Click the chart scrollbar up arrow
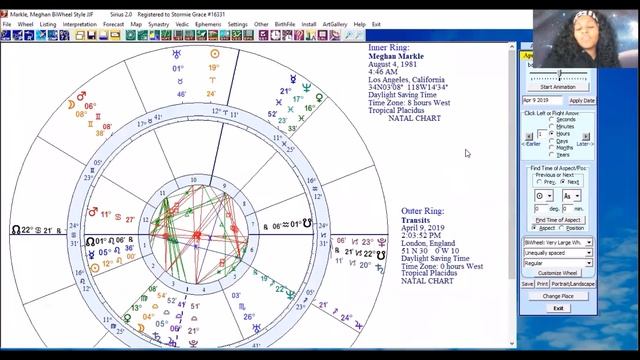This screenshot has height=360, width=640. point(512,47)
